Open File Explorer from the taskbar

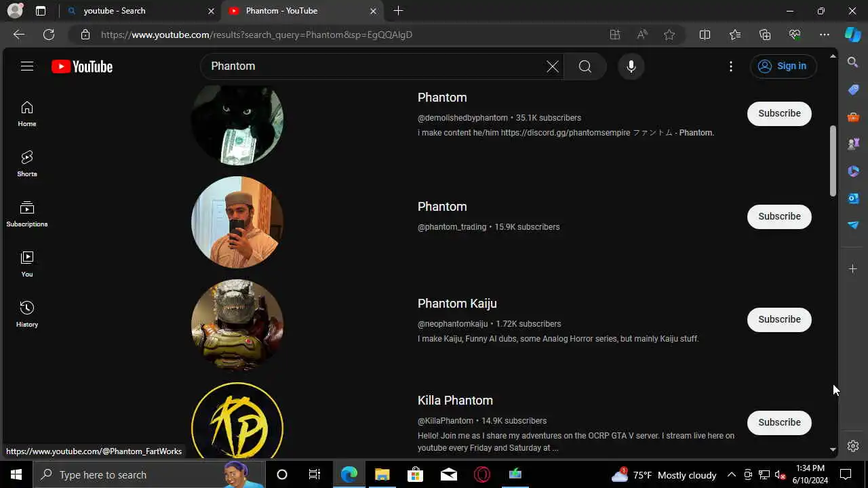click(382, 474)
